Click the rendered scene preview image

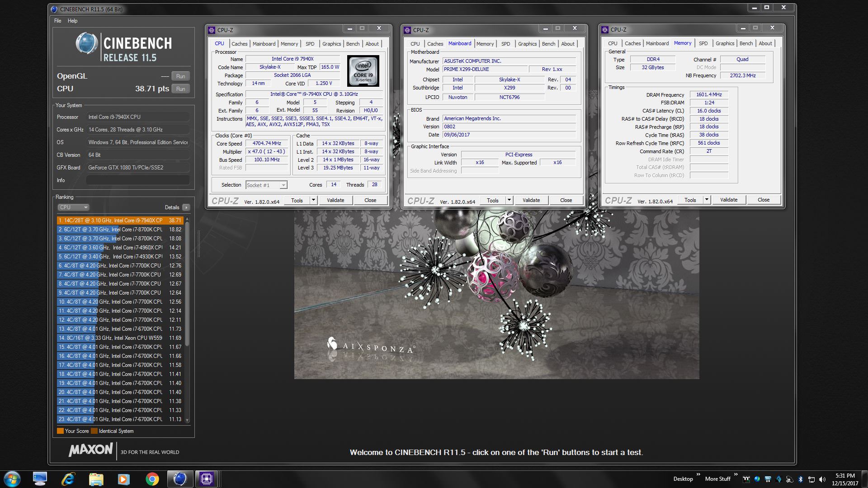496,294
